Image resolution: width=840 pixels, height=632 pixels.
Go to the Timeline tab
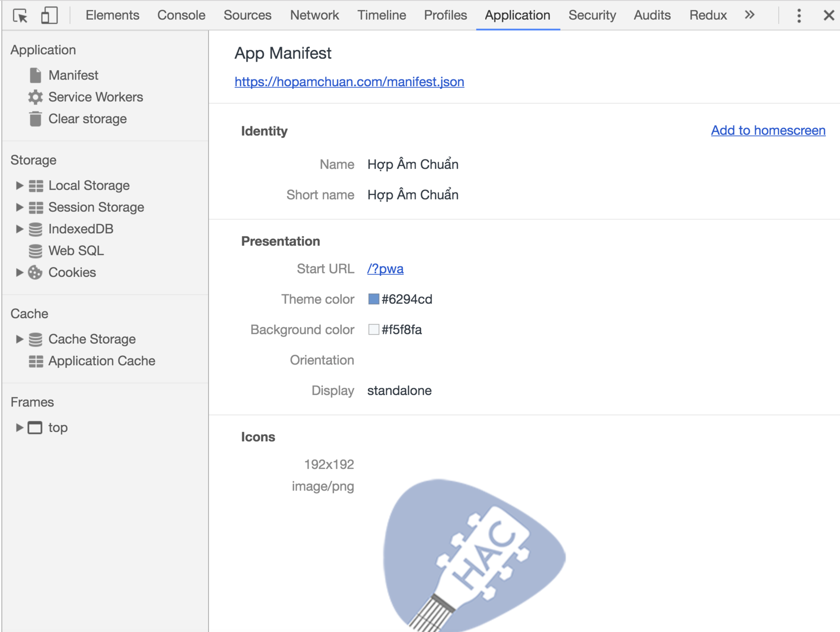pos(381,15)
